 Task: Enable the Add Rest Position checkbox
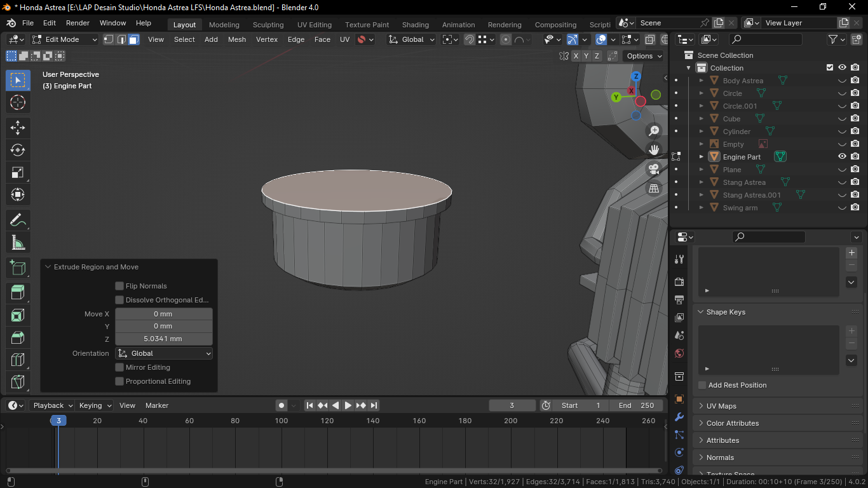702,385
